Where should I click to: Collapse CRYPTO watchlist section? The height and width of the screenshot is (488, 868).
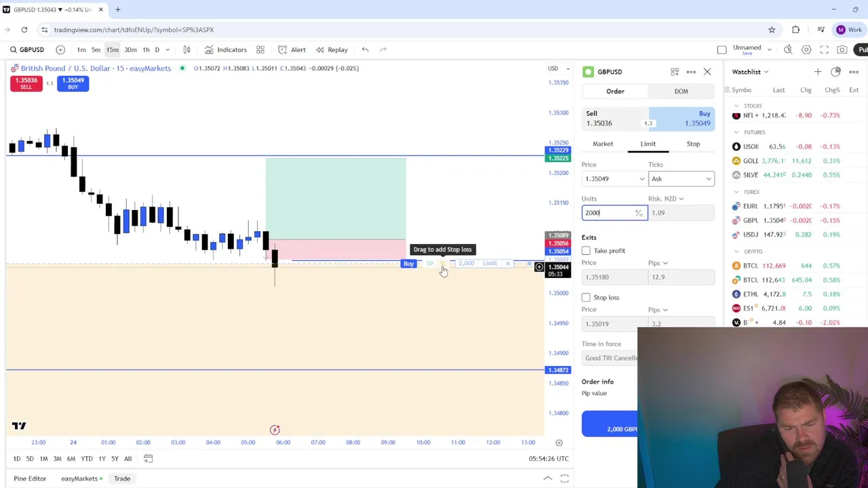click(x=736, y=251)
